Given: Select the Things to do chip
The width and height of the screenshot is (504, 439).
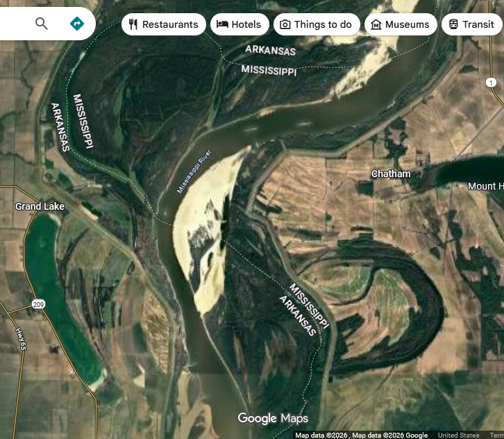Looking at the screenshot, I should 317,24.
